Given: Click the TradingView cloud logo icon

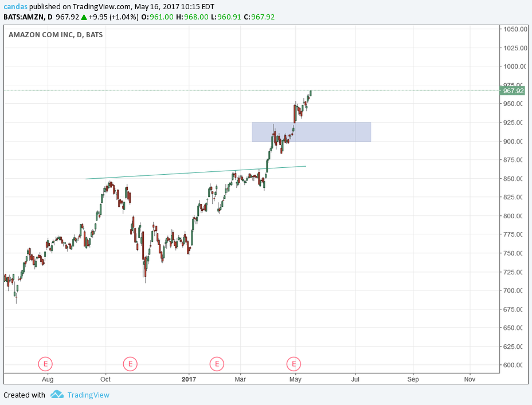Looking at the screenshot, I should [57, 395].
